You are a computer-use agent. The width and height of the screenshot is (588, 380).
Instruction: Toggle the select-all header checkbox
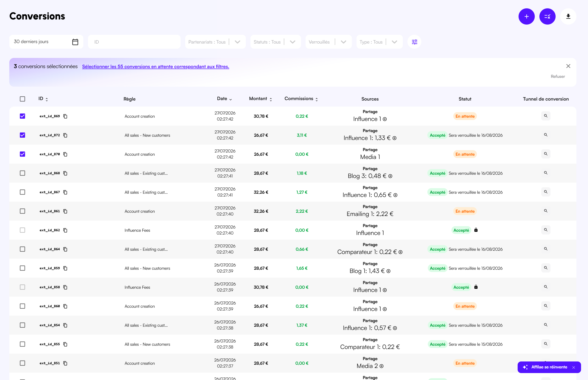[x=22, y=99]
